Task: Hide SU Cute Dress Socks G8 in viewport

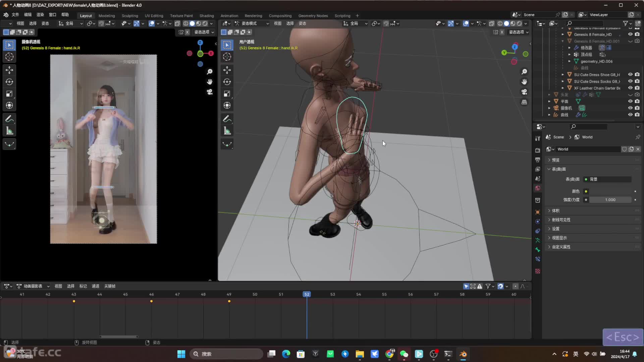Action: pos(630,81)
